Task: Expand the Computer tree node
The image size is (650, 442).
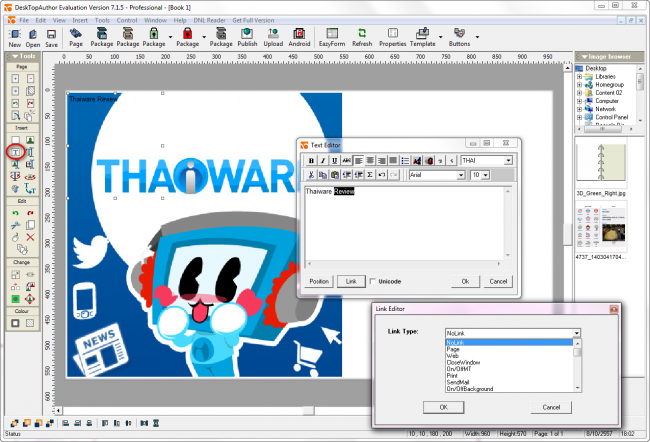Action: 580,101
